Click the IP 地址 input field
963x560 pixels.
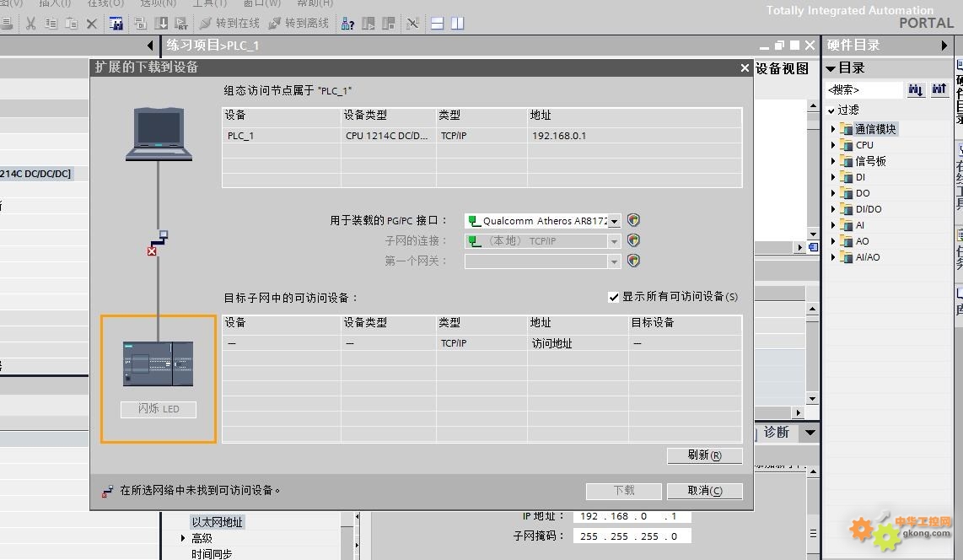(632, 516)
